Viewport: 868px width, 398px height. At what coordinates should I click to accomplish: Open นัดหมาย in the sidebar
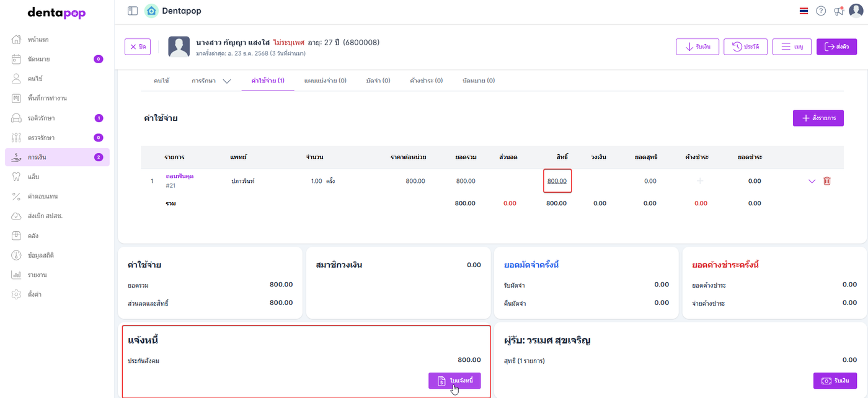coord(57,60)
